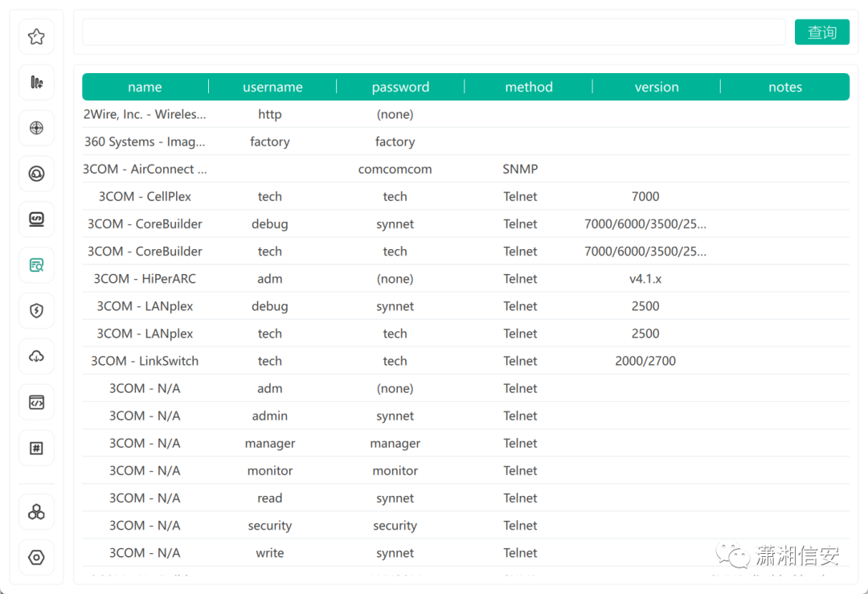Image resolution: width=868 pixels, height=594 pixels.
Task: Click the name column header
Action: [x=145, y=87]
